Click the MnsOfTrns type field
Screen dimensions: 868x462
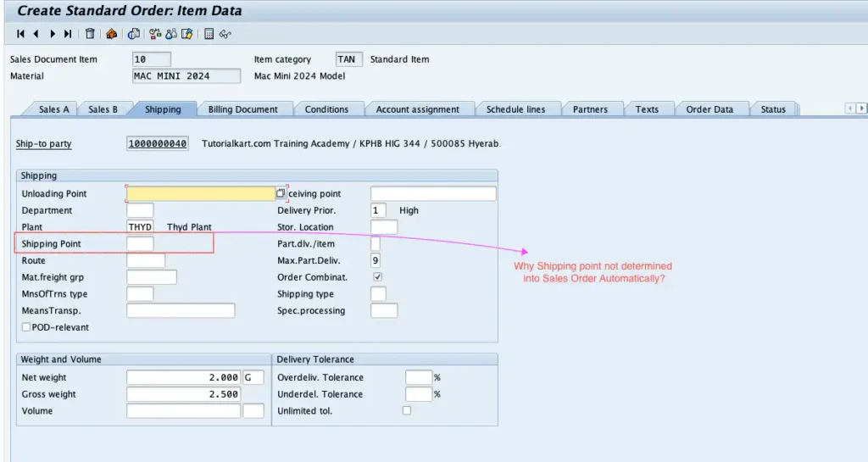tap(140, 294)
